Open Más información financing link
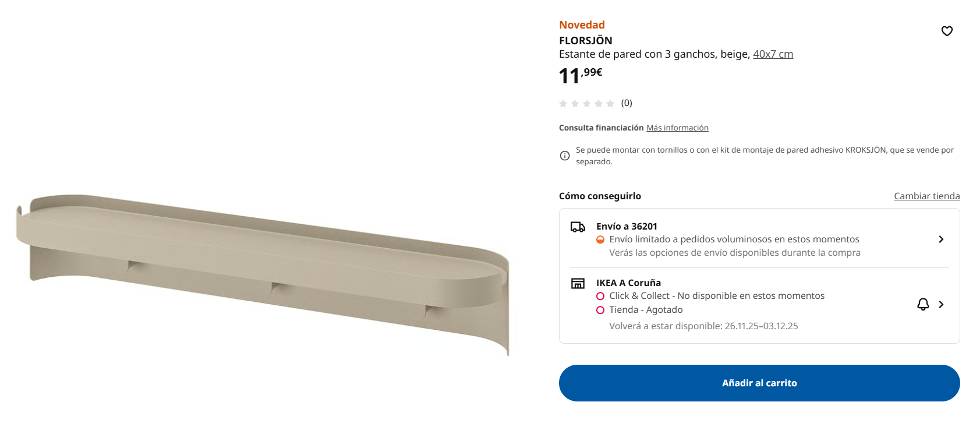The width and height of the screenshot is (980, 423). pyautogui.click(x=677, y=128)
